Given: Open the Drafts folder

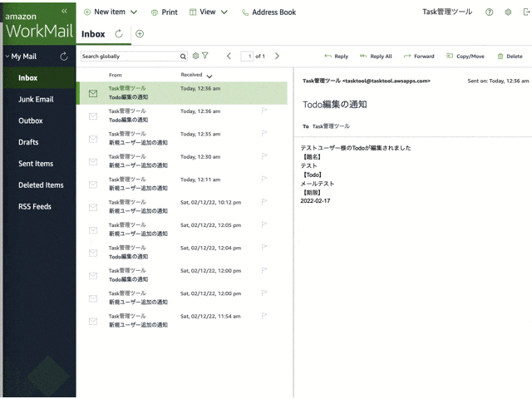Looking at the screenshot, I should pyautogui.click(x=39, y=142).
